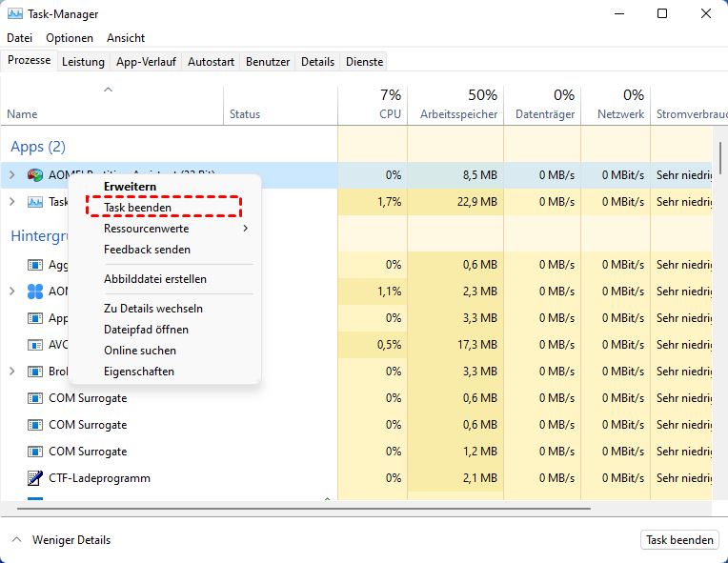The image size is (728, 563).
Task: Select the CTF-Ladeprogramm process row
Action: [355, 478]
